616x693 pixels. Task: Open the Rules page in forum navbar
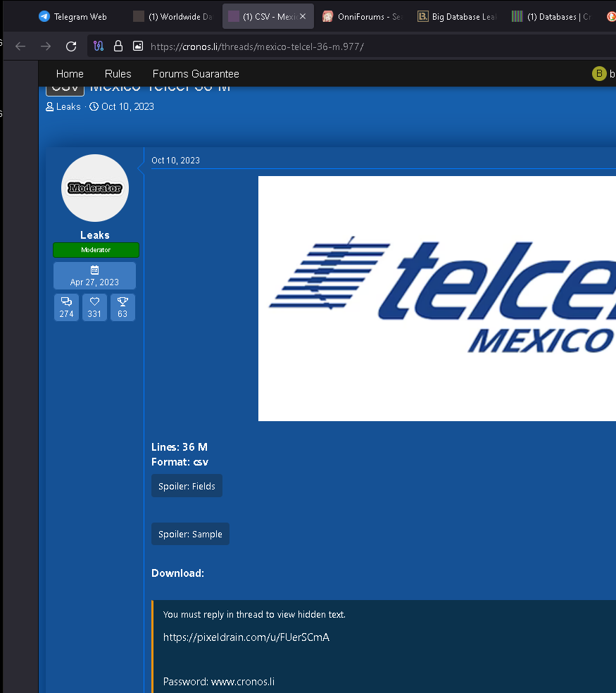click(118, 73)
